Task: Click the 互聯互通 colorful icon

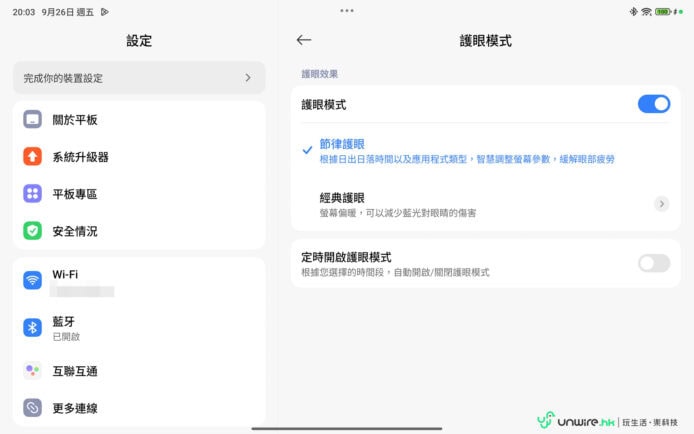Action: click(x=33, y=371)
